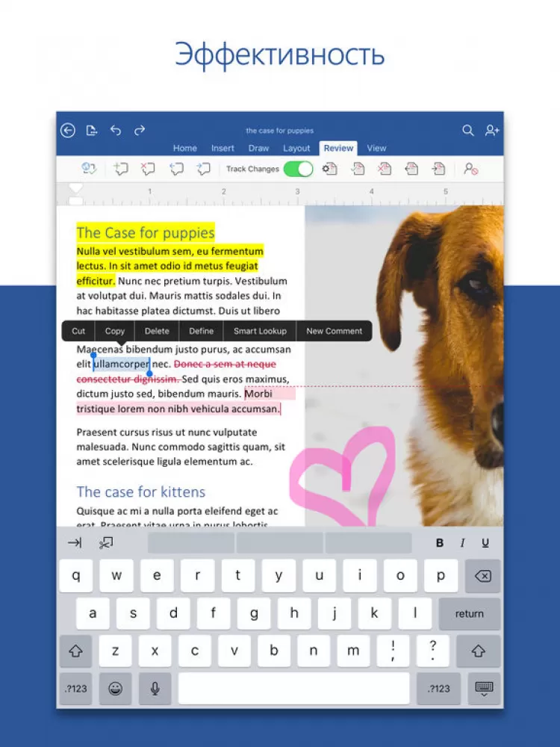Tap the selection end handle
Screen dimensions: 560x747
tap(149, 373)
